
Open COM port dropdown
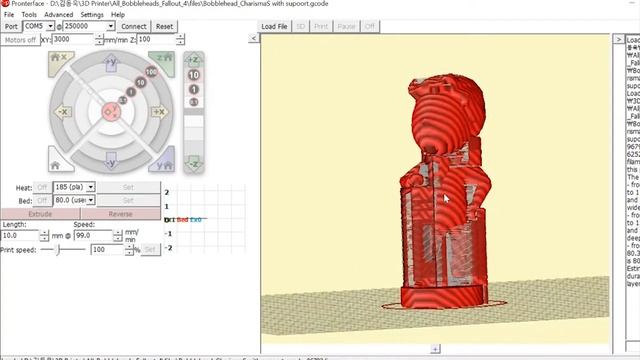tap(50, 26)
